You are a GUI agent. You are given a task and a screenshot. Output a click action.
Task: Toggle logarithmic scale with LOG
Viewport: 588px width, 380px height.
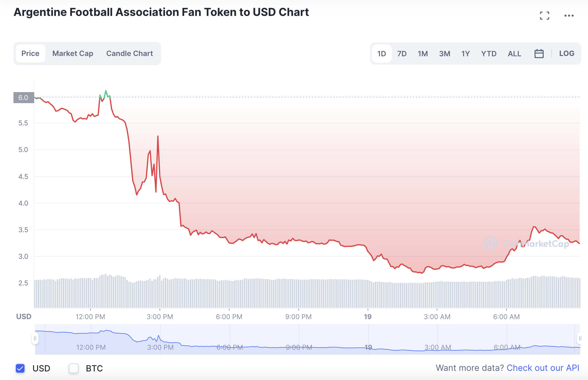click(x=567, y=54)
